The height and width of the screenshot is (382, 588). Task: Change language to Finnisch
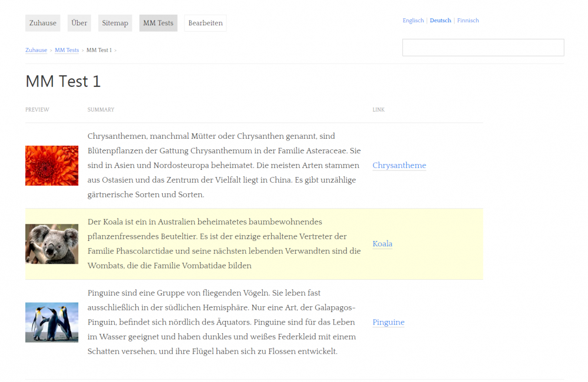[x=467, y=20]
